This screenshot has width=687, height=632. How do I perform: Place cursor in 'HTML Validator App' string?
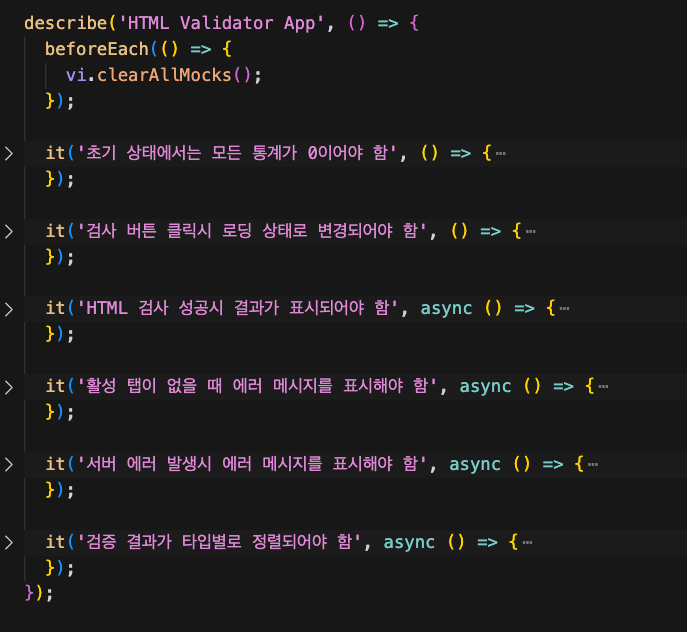pos(212,22)
